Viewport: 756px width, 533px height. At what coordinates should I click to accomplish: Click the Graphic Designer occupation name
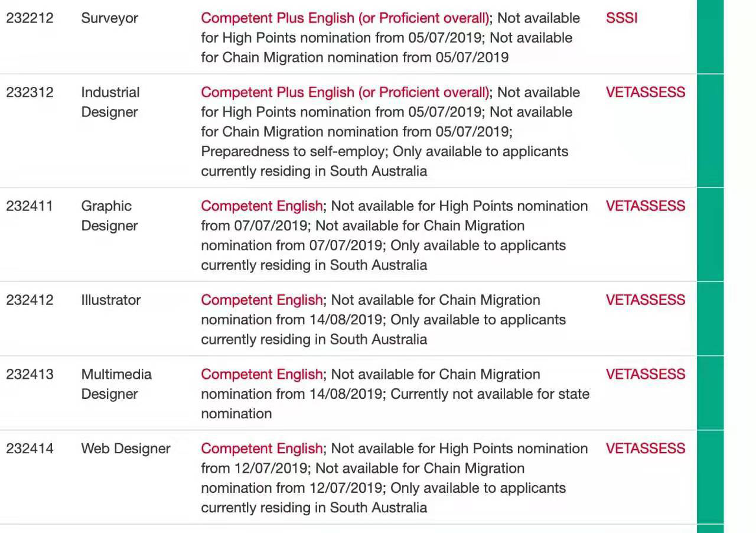pyautogui.click(x=109, y=216)
